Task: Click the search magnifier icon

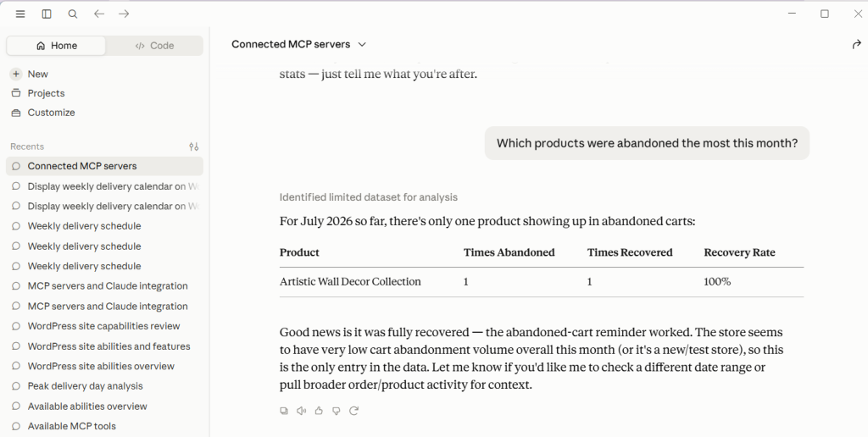Action: tap(73, 14)
